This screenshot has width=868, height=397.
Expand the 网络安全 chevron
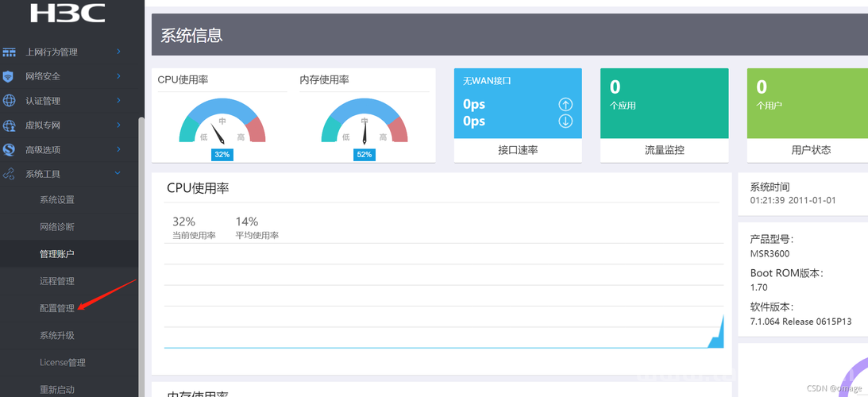point(118,76)
